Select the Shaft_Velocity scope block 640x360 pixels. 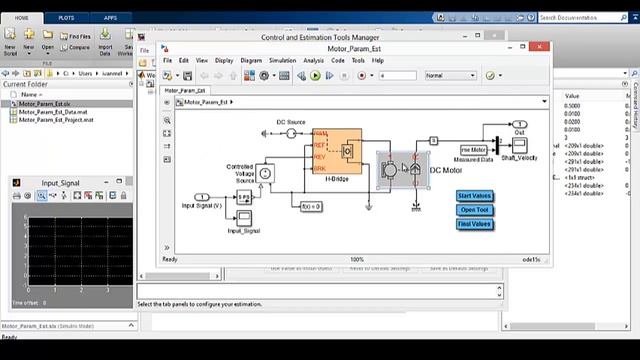[x=519, y=146]
